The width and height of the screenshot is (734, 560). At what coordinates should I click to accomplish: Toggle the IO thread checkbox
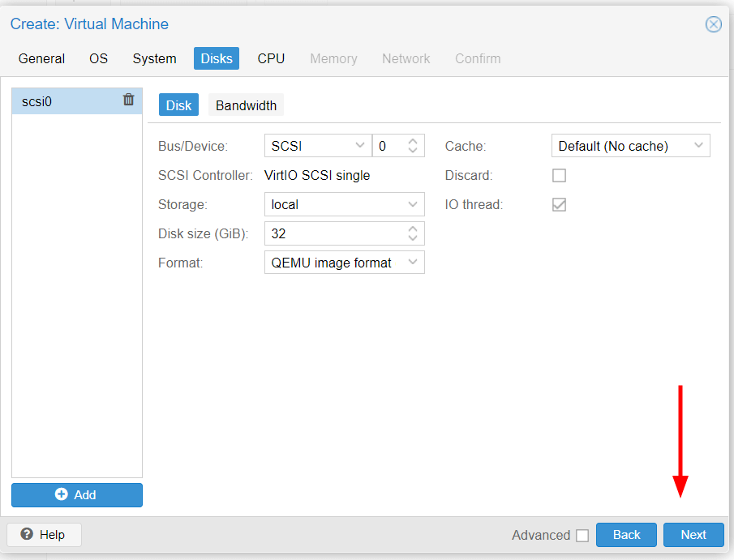point(559,205)
